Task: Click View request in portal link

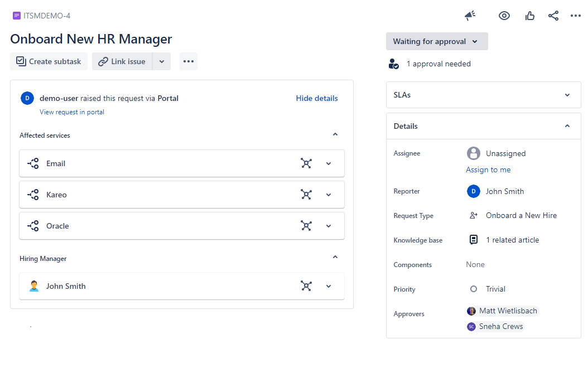Action: (x=72, y=112)
